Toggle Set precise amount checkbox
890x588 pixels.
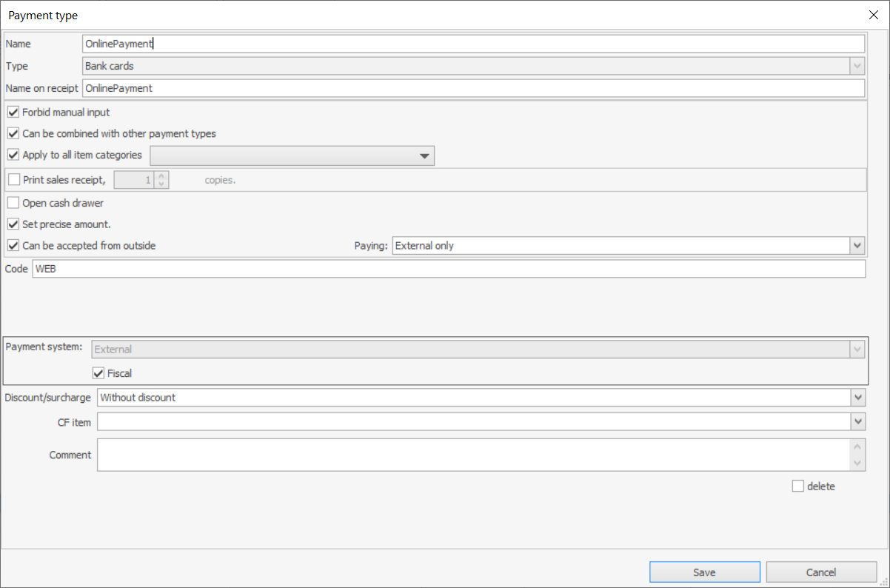point(13,224)
